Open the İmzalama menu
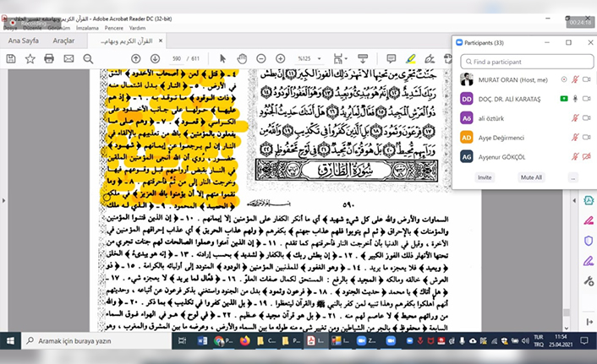Viewport: 597px width, 364px height. click(x=87, y=28)
